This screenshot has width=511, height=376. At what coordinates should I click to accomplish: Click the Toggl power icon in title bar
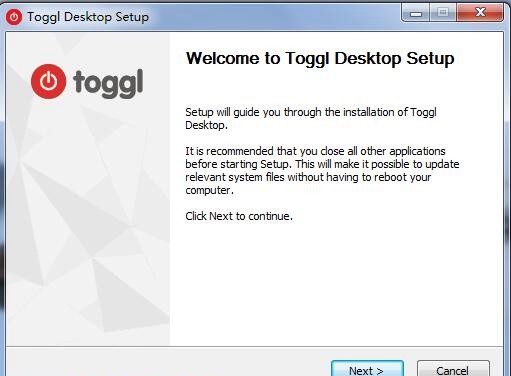[14, 17]
